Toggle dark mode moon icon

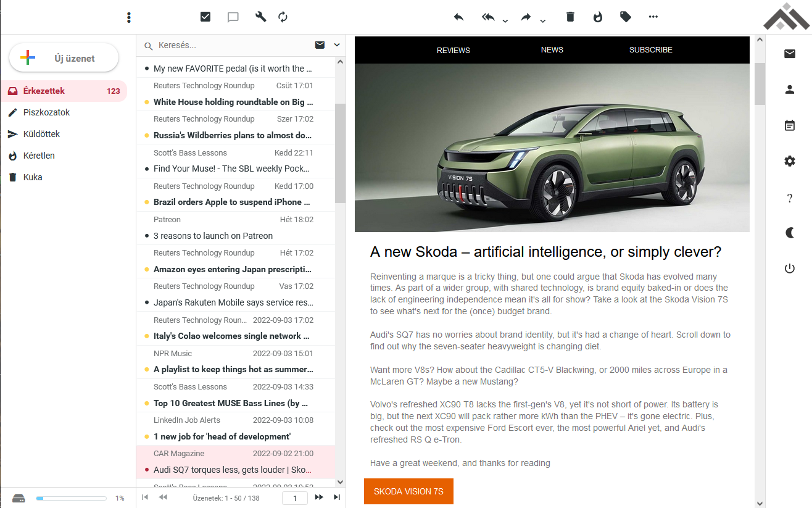click(790, 233)
